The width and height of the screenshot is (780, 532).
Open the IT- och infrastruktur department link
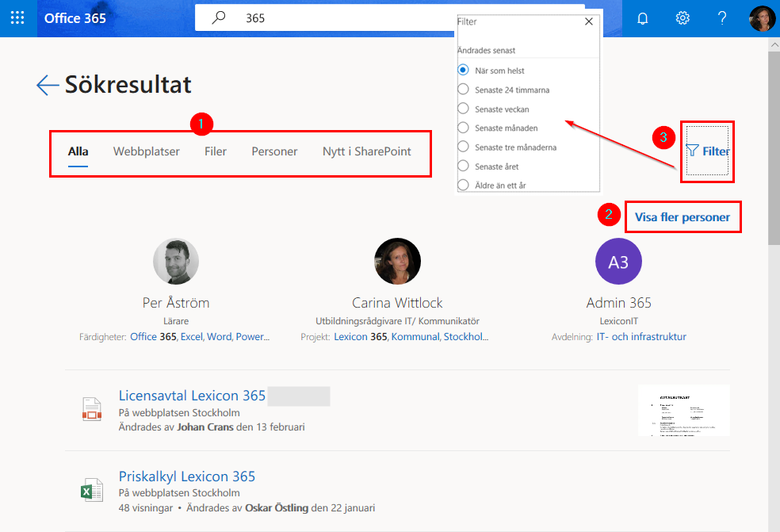(x=641, y=337)
